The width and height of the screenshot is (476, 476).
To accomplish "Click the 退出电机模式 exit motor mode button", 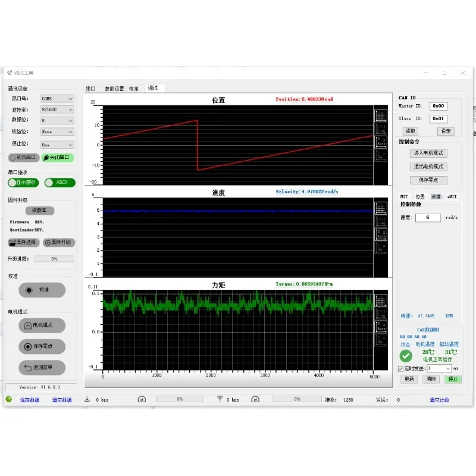I will (428, 167).
